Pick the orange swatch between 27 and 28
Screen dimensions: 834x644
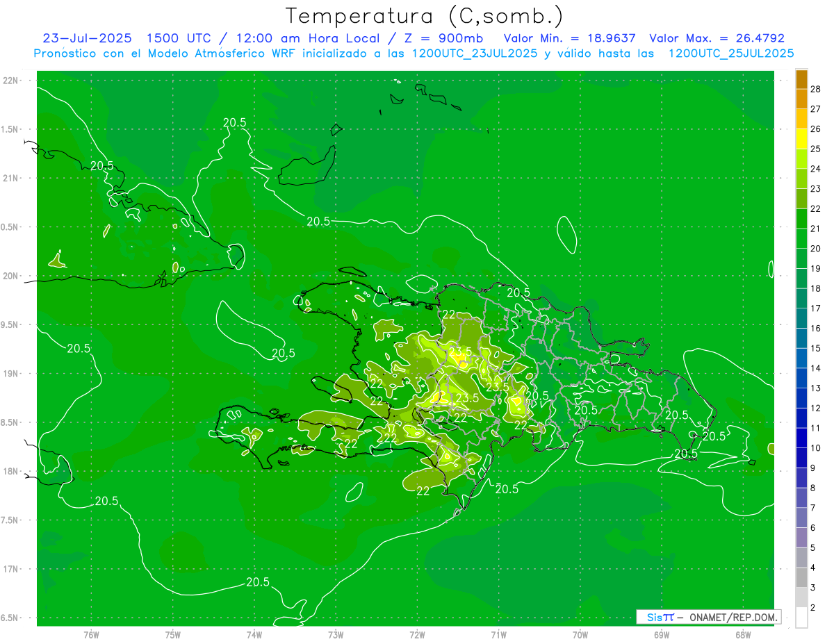coord(801,99)
